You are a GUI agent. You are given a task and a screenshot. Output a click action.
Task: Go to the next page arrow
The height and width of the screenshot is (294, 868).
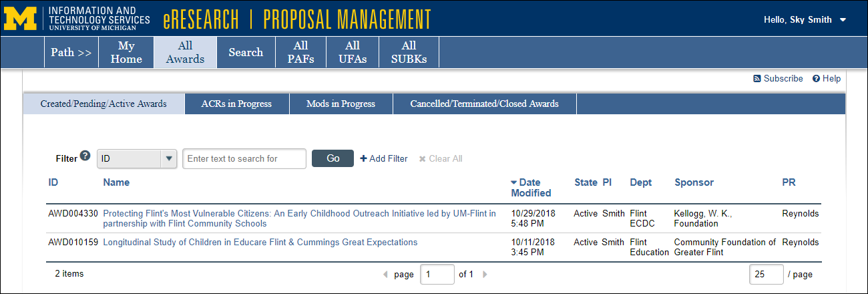[485, 274]
